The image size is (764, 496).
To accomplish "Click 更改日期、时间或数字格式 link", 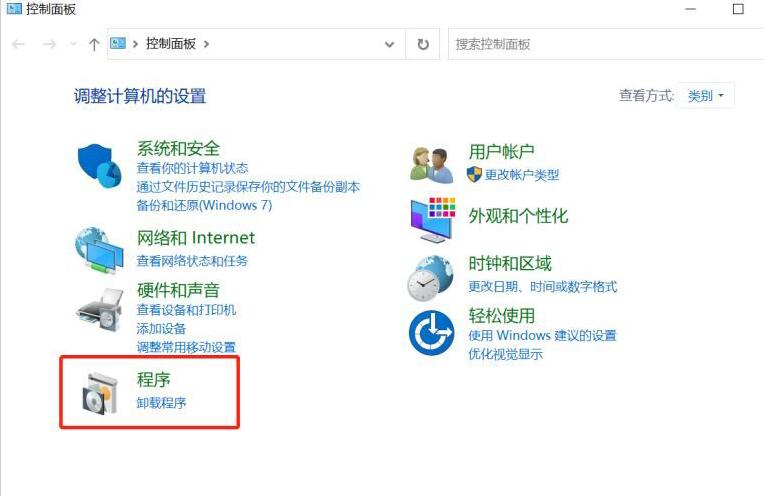I will (543, 286).
